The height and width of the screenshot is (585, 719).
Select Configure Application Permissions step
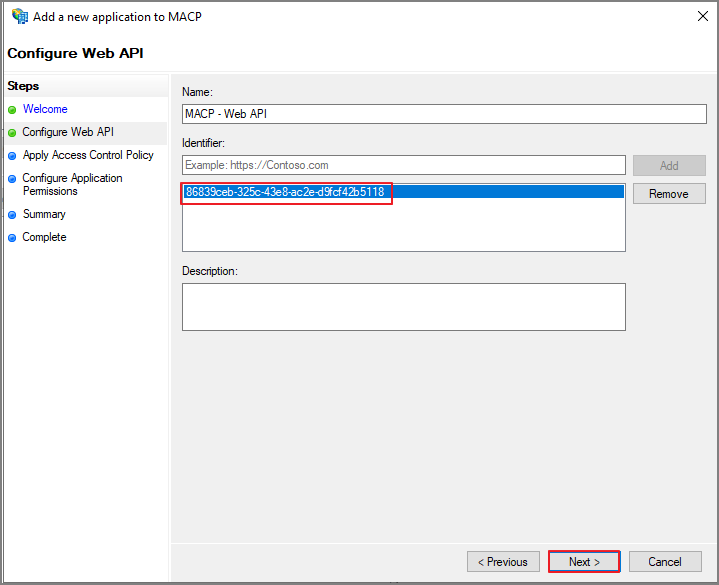click(x=72, y=184)
